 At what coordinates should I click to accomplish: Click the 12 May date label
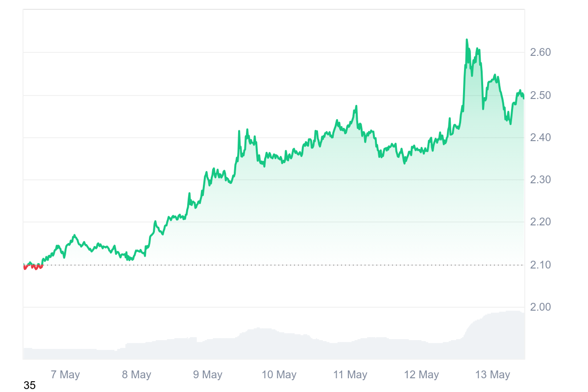point(421,375)
